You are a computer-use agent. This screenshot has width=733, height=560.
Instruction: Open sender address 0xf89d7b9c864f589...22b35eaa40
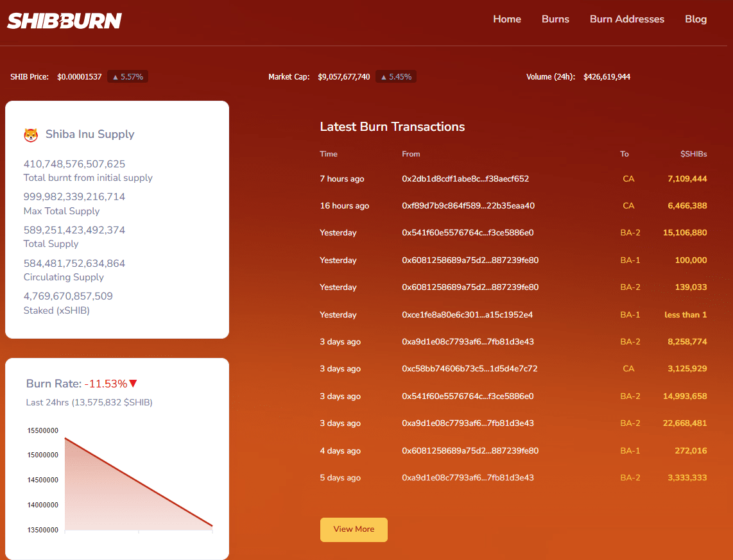point(469,205)
